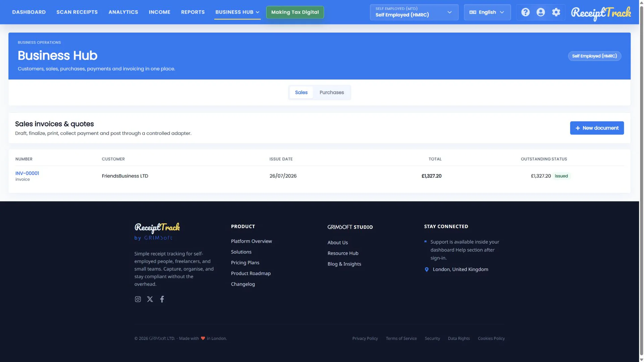This screenshot has height=362, width=644.
Task: Open the settings gear icon
Action: (556, 12)
